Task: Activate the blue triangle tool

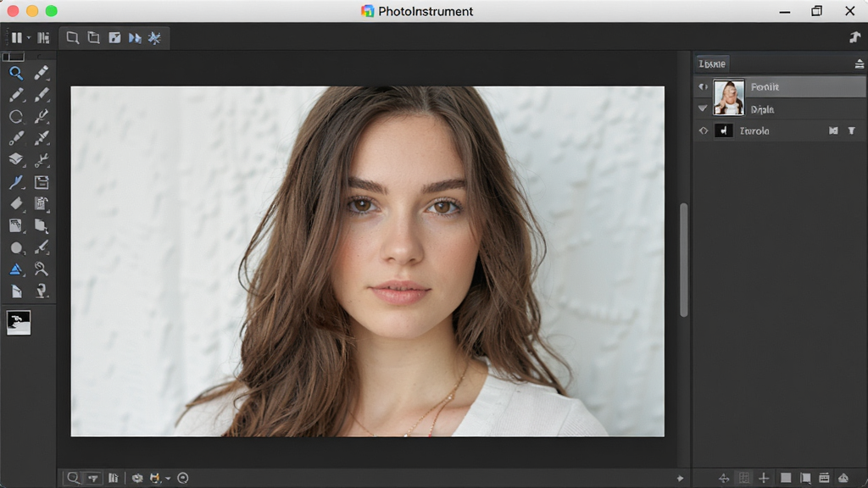Action: (x=16, y=269)
